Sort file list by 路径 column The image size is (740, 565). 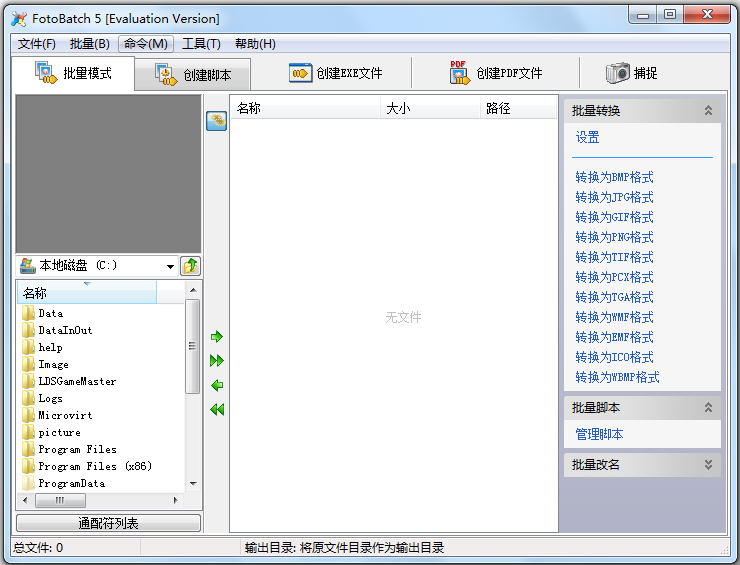pyautogui.click(x=518, y=108)
